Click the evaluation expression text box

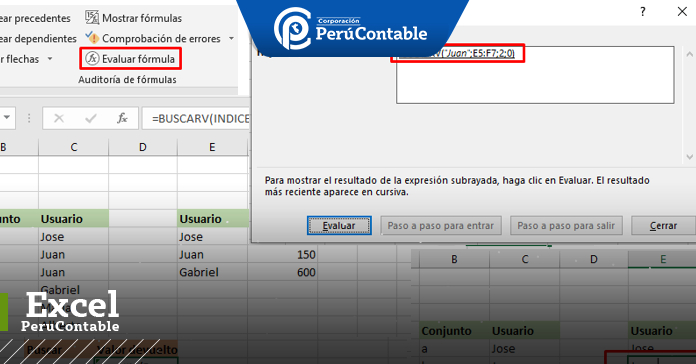tap(535, 75)
